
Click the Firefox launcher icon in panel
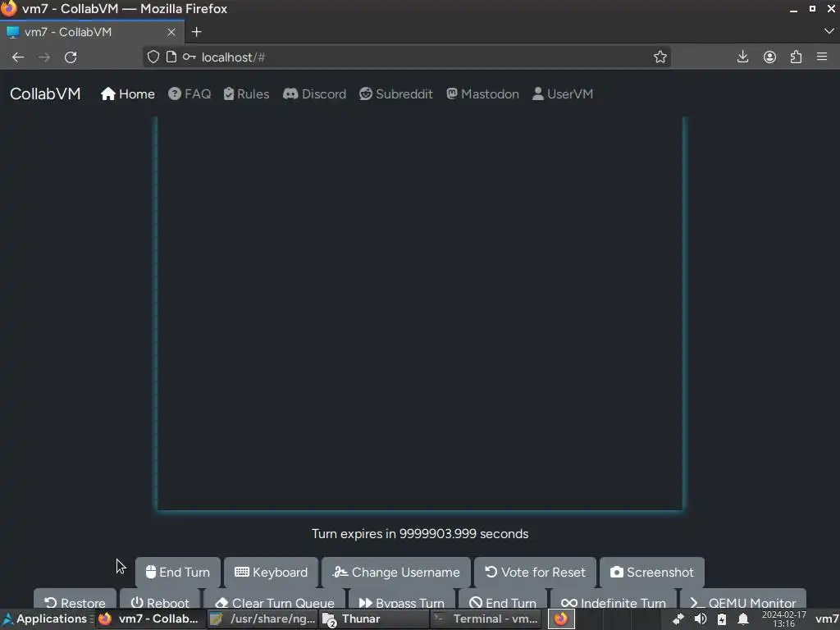click(x=561, y=619)
